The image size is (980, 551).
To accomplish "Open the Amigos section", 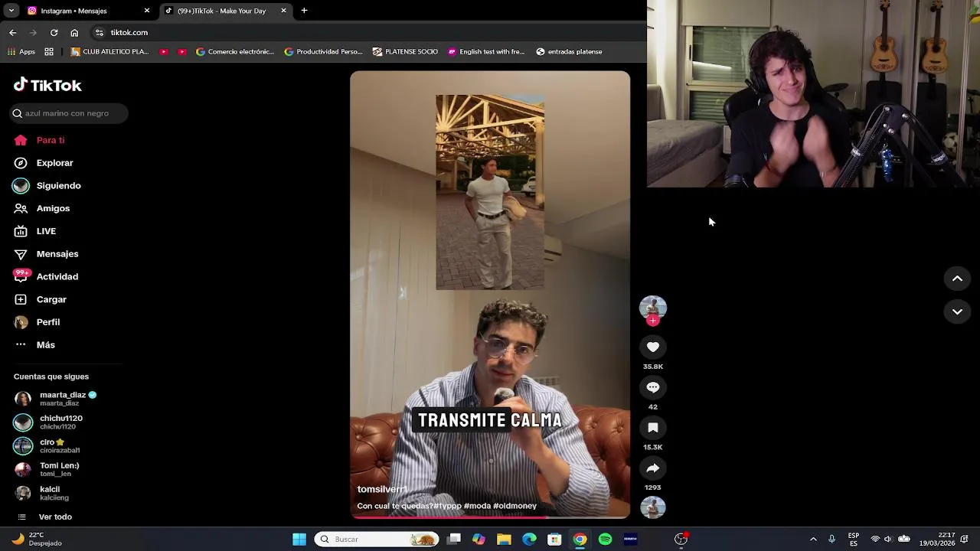I will (42, 208).
